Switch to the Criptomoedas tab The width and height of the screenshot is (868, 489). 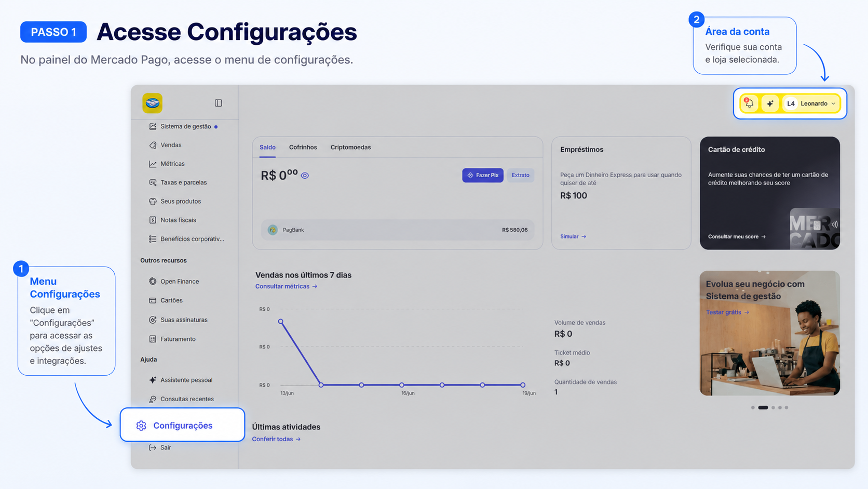(x=350, y=147)
